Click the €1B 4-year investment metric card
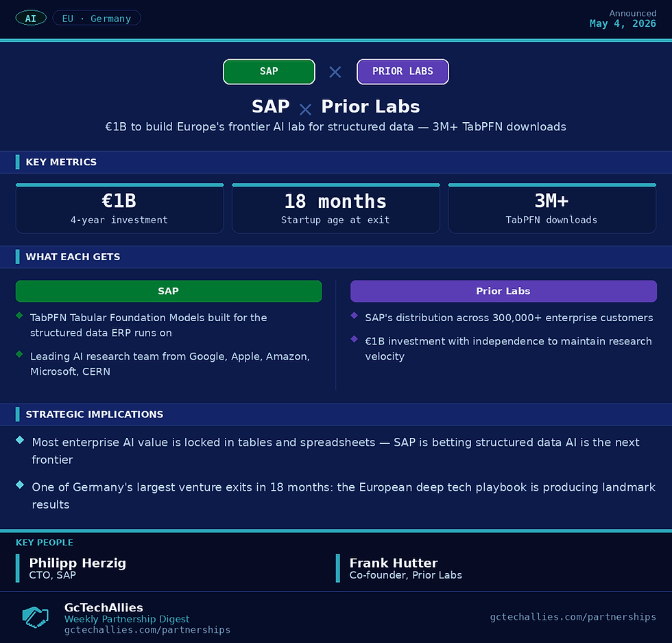Screen dimensions: 672x643 pyautogui.click(x=119, y=209)
